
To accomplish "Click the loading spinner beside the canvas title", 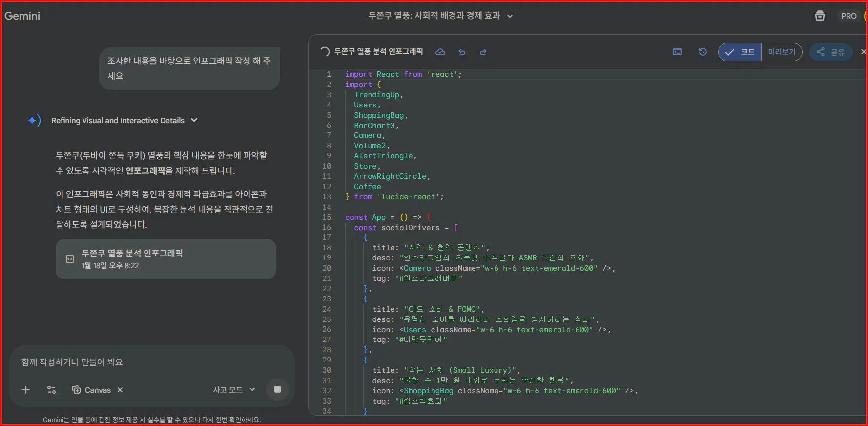I will 325,52.
